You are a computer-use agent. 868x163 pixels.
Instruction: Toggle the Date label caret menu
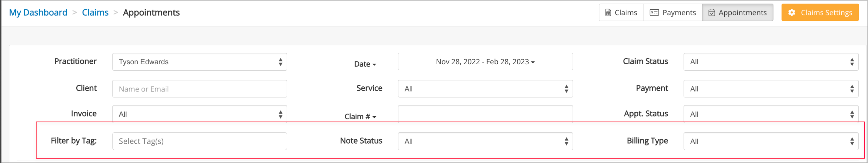(x=365, y=64)
